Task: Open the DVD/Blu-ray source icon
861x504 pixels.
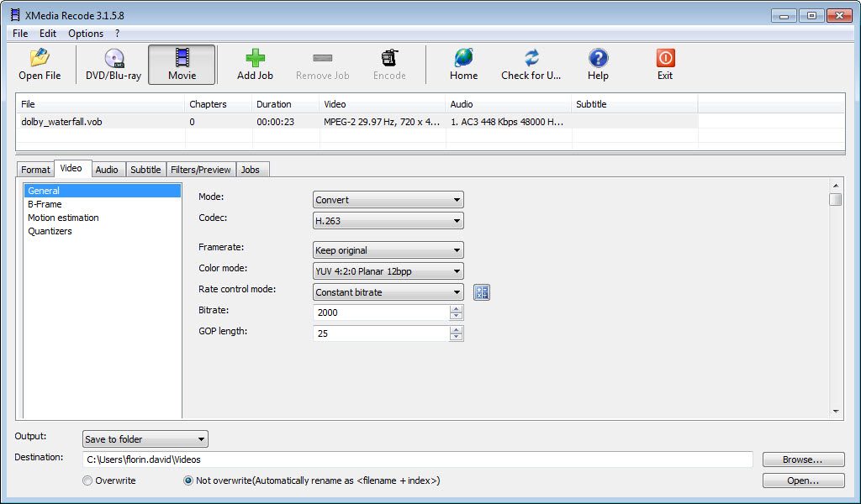Action: click(114, 58)
